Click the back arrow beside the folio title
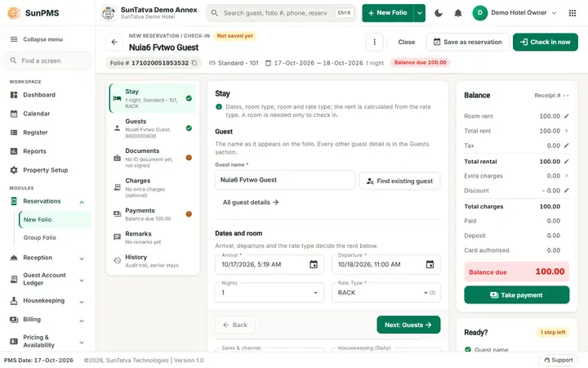This screenshot has width=588, height=368. point(114,42)
